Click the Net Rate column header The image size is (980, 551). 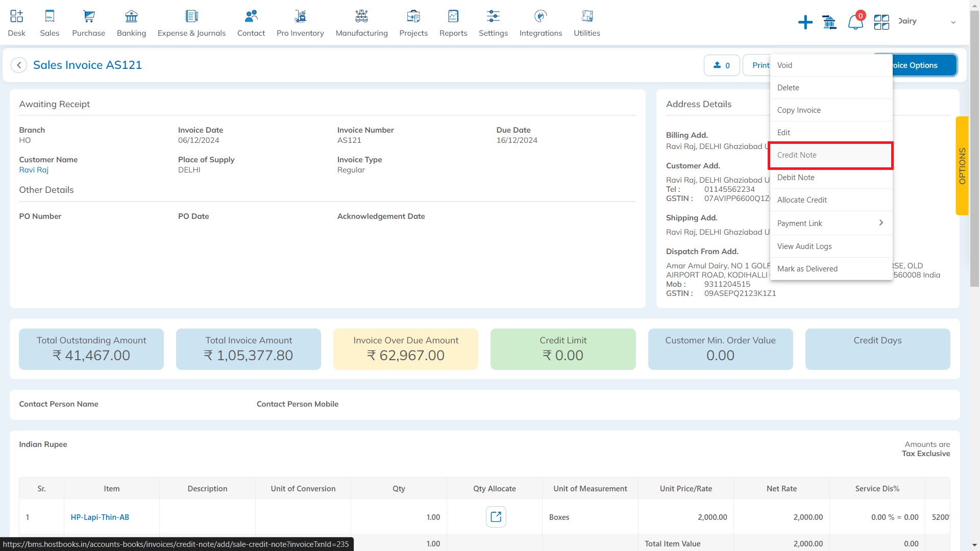[x=781, y=488]
